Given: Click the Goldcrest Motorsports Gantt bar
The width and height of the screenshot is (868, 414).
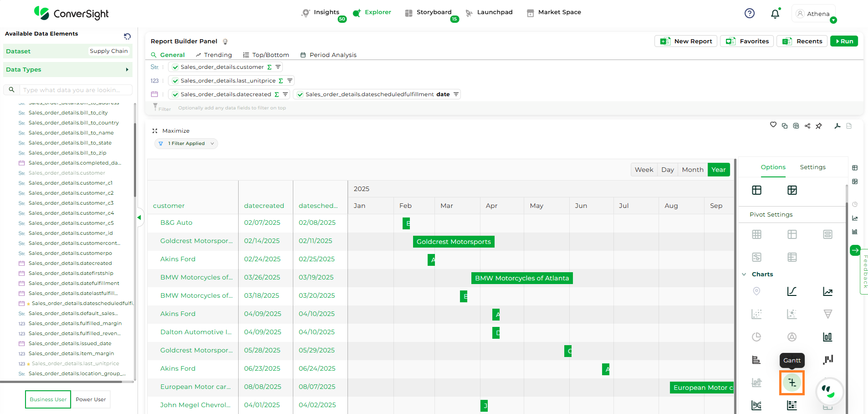Looking at the screenshot, I should 454,242.
